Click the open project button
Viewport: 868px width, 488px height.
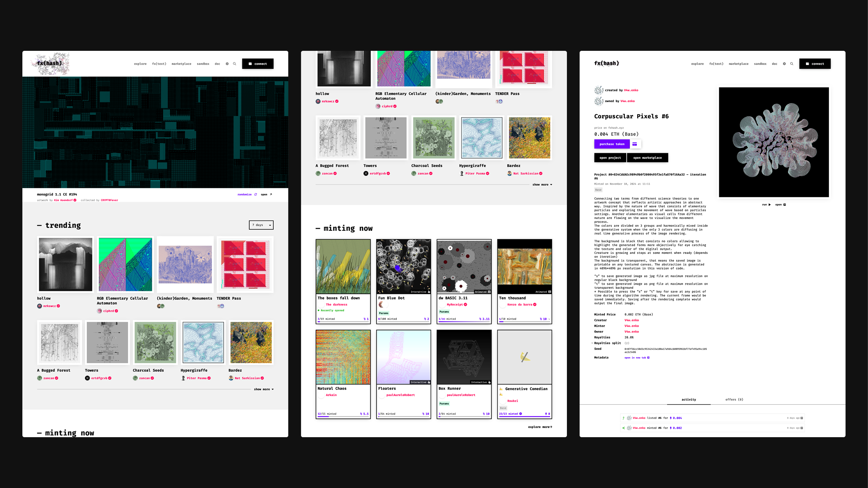610,158
